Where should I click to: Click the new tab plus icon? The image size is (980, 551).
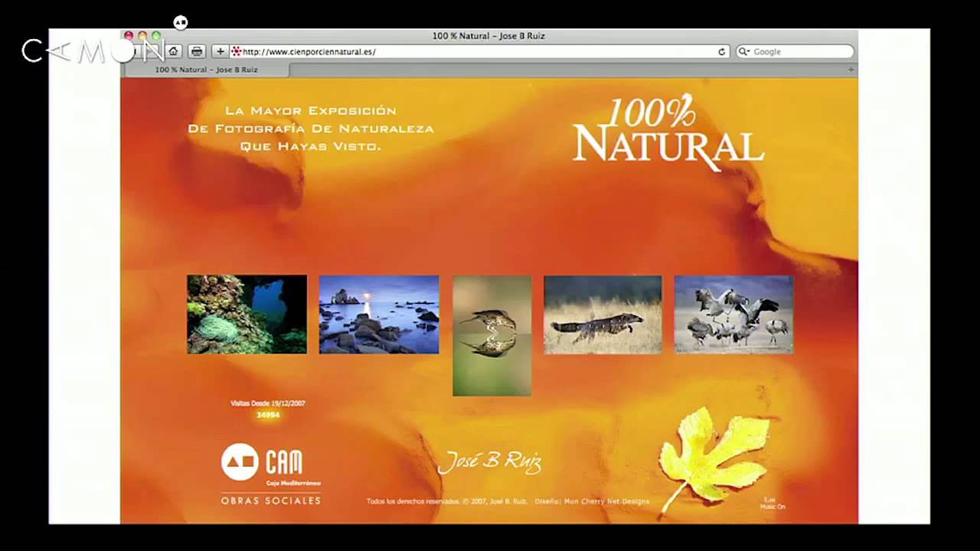851,70
